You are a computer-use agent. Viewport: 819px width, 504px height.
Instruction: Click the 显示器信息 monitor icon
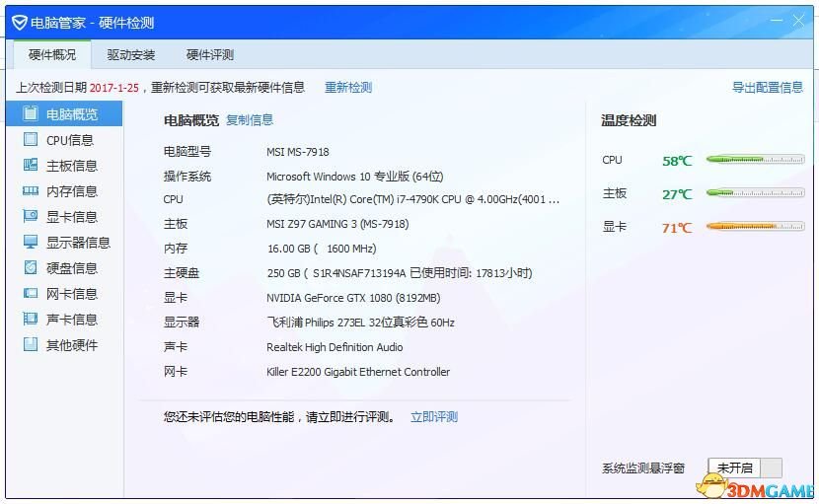pyautogui.click(x=31, y=242)
